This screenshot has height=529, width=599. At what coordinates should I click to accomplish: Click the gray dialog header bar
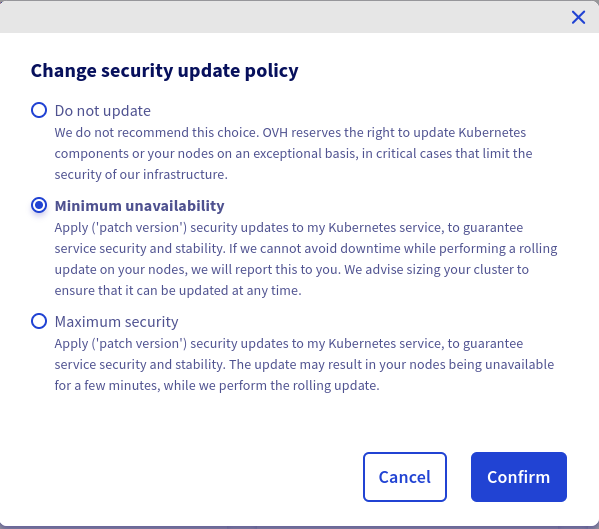[300, 16]
